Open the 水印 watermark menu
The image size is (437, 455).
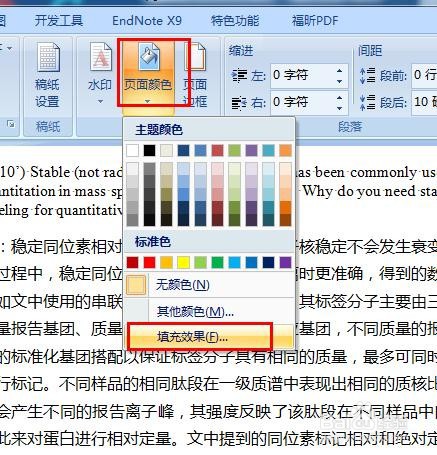100,73
